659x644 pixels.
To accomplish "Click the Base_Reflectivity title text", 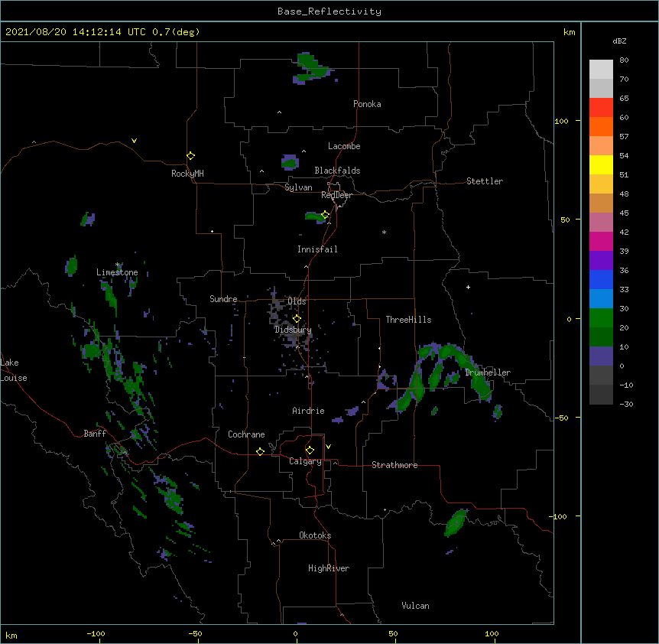I will point(329,11).
